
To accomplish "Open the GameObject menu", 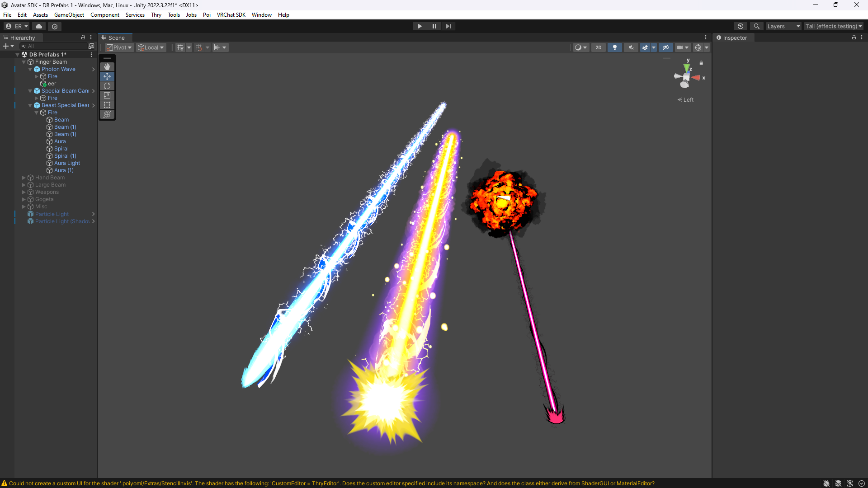I will pyautogui.click(x=69, y=14).
